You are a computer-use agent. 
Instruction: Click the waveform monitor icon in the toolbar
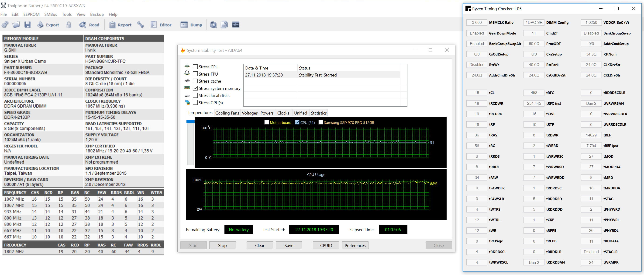pyautogui.click(x=235, y=25)
